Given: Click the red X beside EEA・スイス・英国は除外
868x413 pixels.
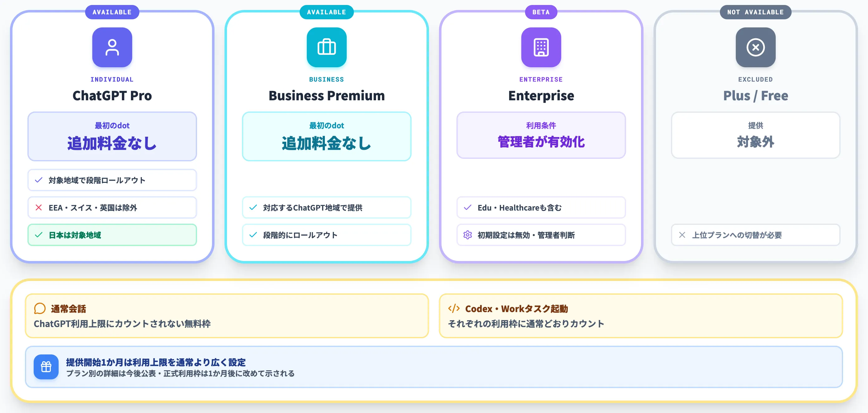Looking at the screenshot, I should [39, 208].
